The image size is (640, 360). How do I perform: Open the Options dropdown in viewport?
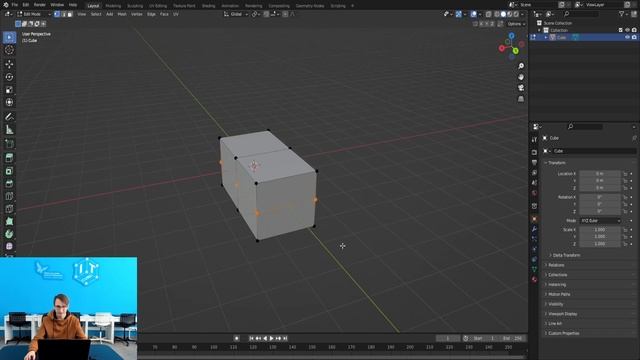[516, 24]
